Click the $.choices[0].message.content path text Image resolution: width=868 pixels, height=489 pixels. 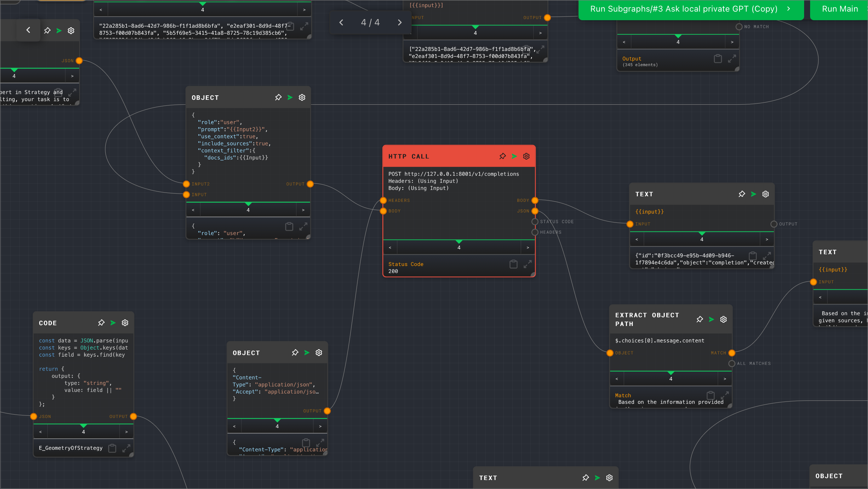click(660, 341)
